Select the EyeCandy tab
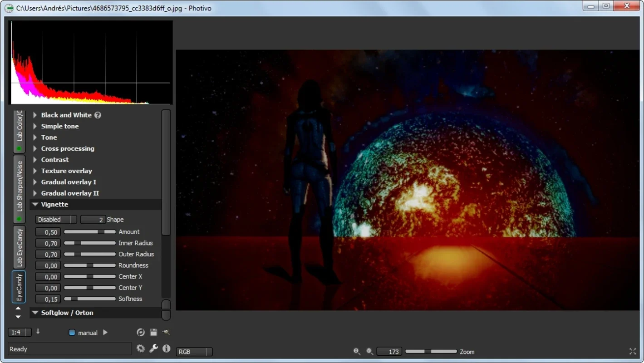This screenshot has width=644, height=363. (19, 287)
